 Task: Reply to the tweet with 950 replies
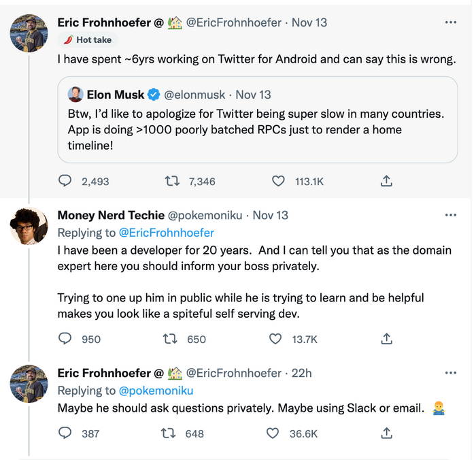(65, 339)
